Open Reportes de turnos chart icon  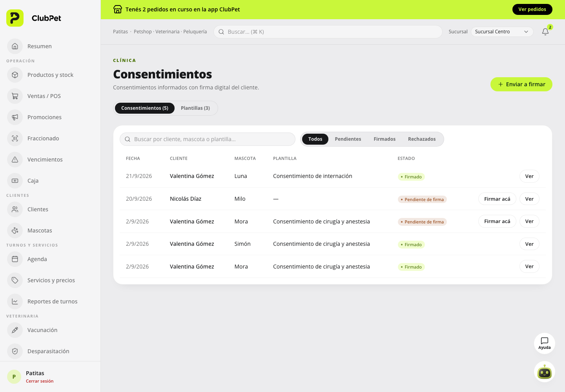15,301
